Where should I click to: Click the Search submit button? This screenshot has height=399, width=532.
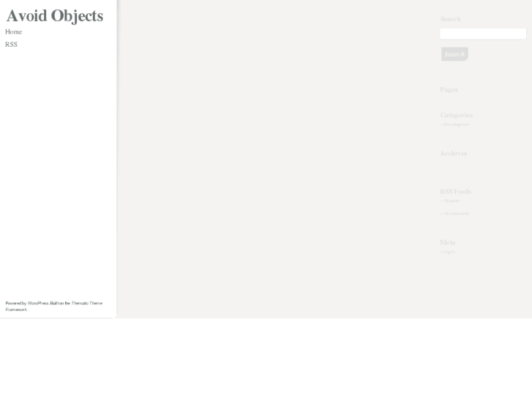coord(454,54)
